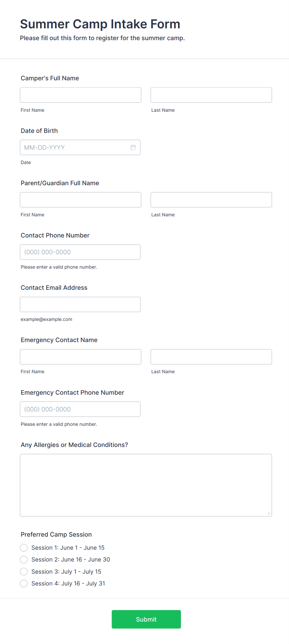Focus the Contact Phone Number field
Image resolution: width=289 pixels, height=644 pixels.
click(x=80, y=252)
